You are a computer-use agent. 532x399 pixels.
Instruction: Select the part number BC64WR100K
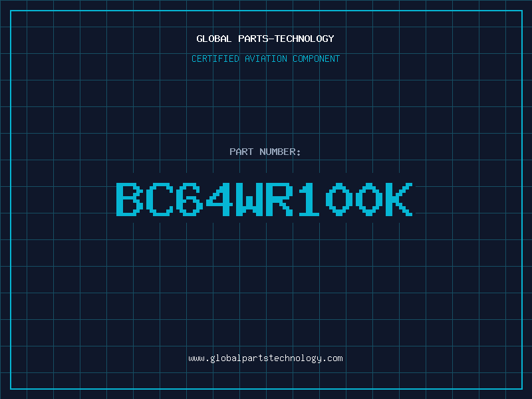pos(264,199)
